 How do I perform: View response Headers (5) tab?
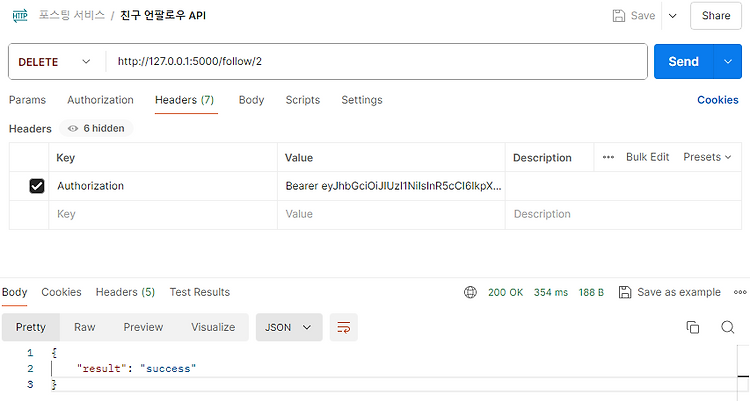point(125,292)
